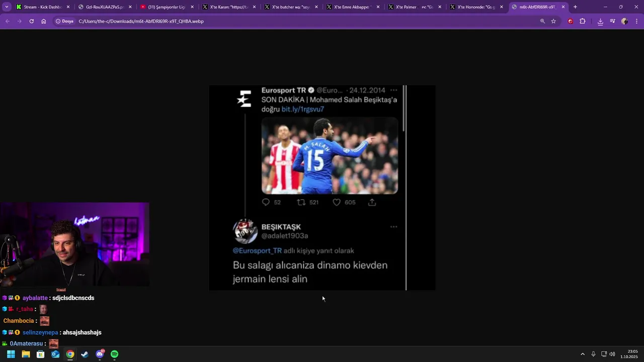This screenshot has height=362, width=644.
Task: Open the Extensions puzzle menu
Action: (583, 21)
